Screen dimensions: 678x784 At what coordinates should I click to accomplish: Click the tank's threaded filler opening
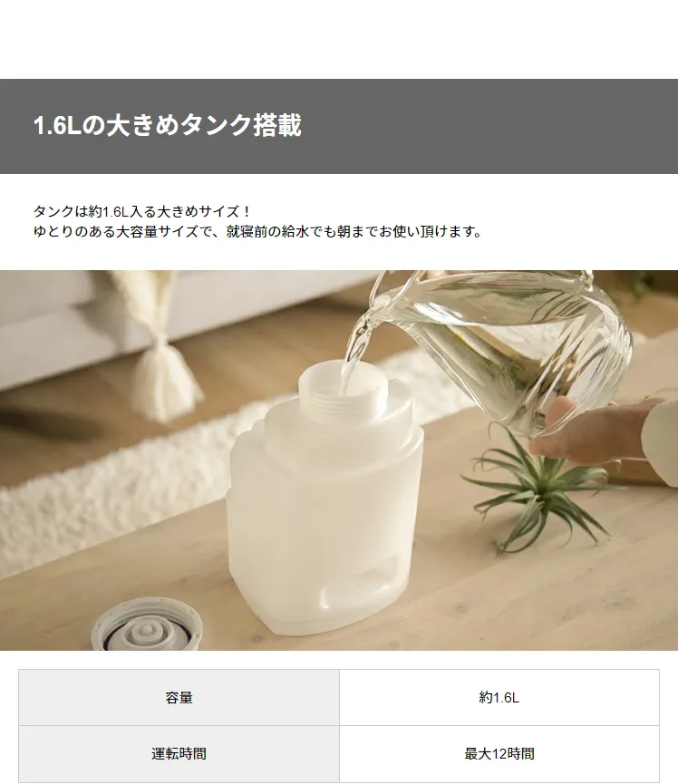(343, 382)
